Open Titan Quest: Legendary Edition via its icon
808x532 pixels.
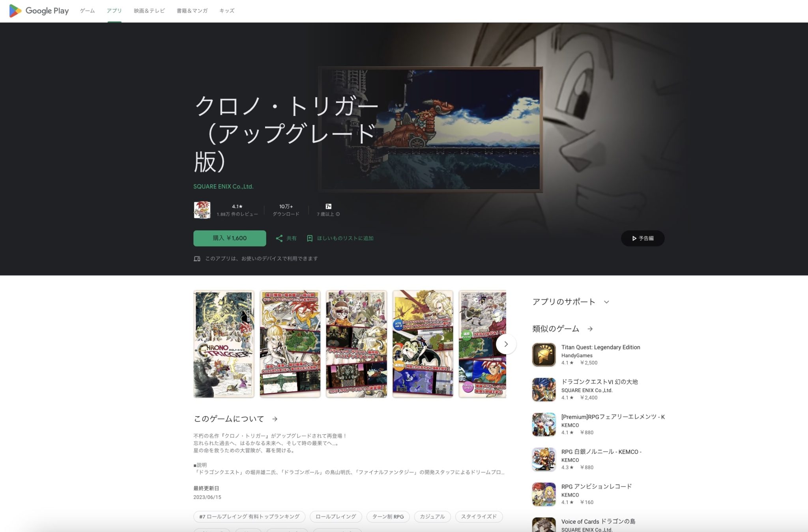pos(544,355)
